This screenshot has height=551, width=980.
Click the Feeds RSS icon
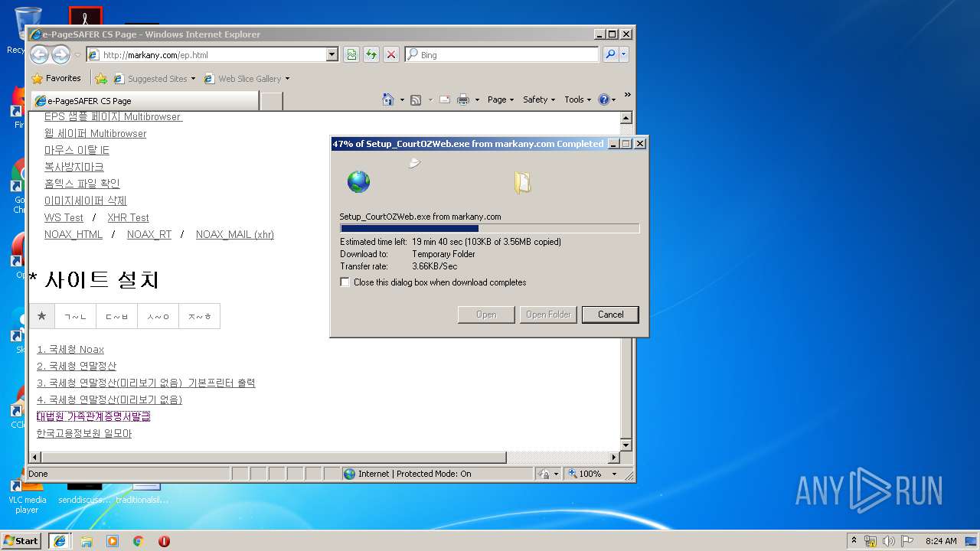(x=416, y=99)
